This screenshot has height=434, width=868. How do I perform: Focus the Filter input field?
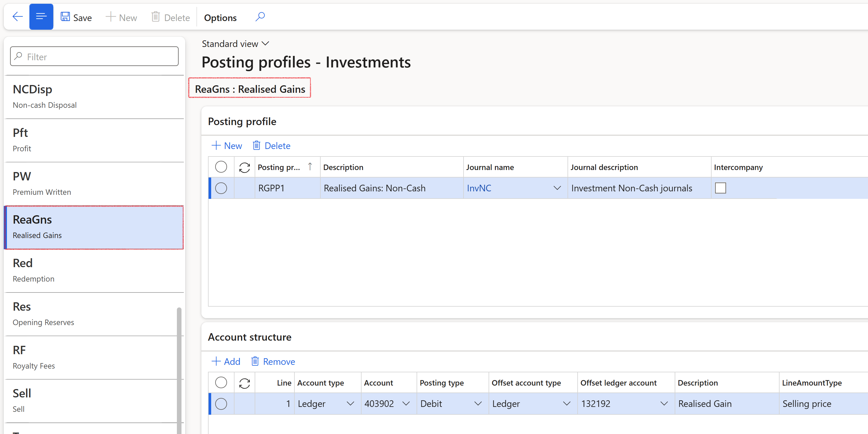94,56
